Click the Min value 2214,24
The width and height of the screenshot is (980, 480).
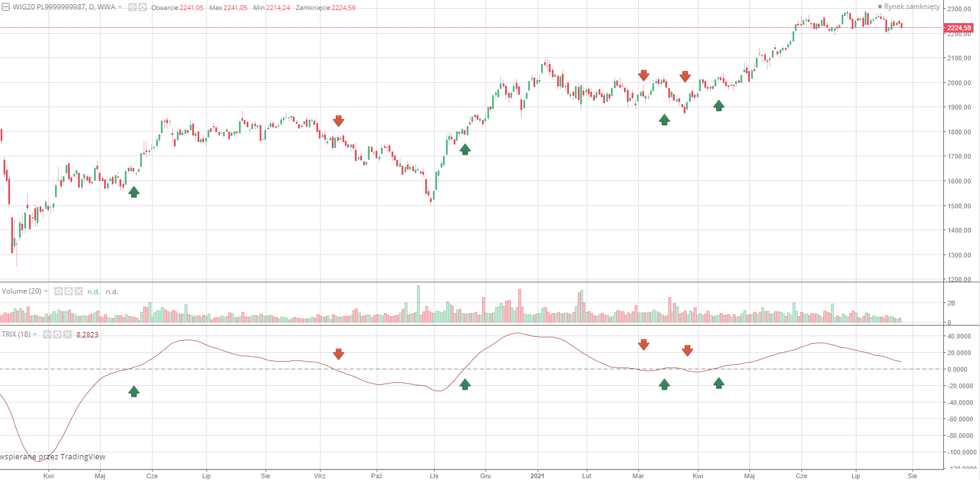(278, 8)
